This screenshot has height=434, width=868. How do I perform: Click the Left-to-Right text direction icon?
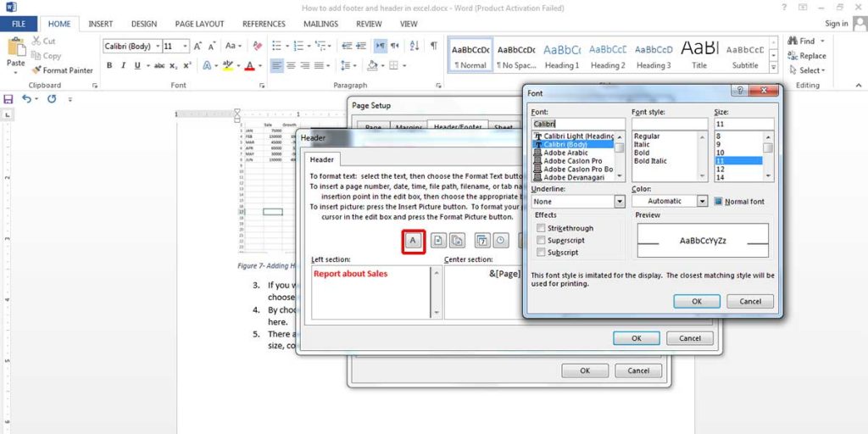pyautogui.click(x=381, y=47)
